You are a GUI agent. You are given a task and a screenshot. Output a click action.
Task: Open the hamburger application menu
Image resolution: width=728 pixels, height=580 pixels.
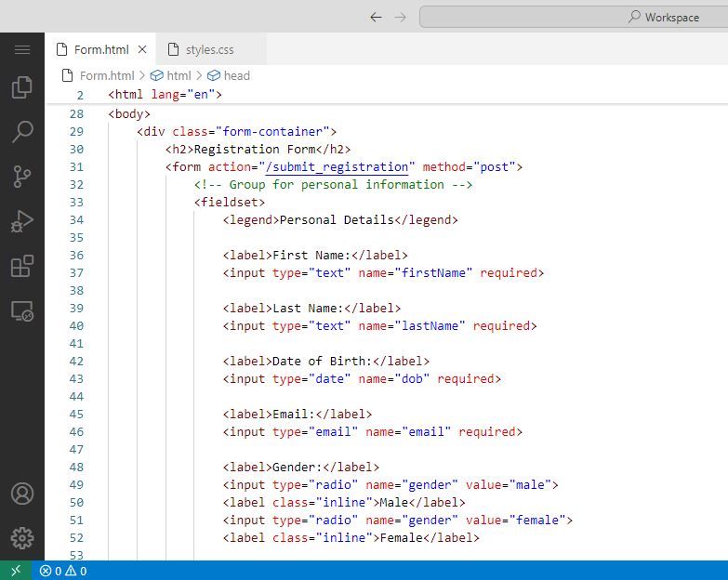tap(21, 49)
